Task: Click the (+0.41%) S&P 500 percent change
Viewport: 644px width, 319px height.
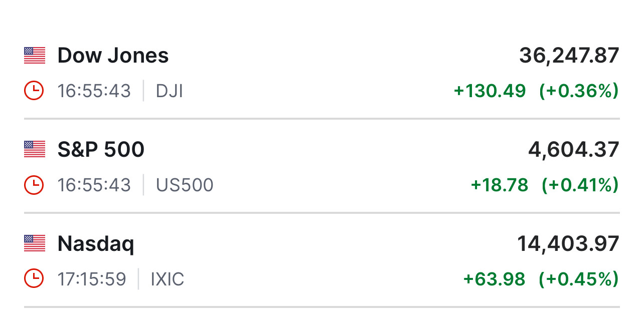Action: click(580, 185)
